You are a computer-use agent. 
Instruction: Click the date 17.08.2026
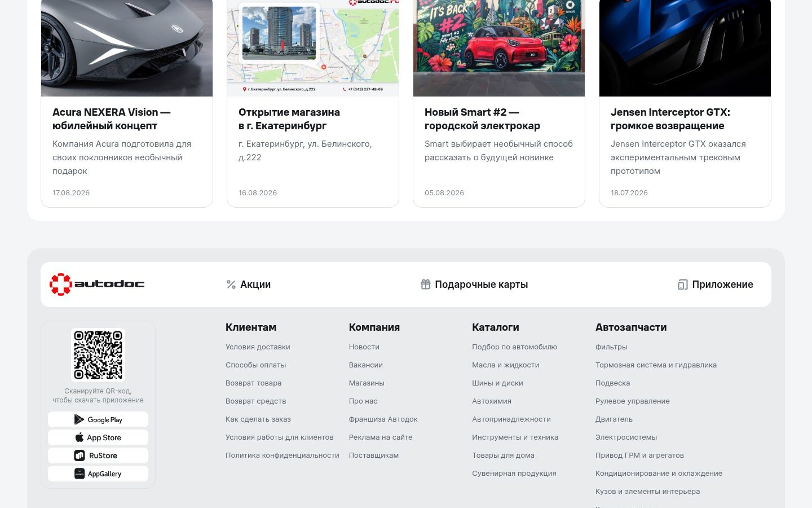[71, 193]
